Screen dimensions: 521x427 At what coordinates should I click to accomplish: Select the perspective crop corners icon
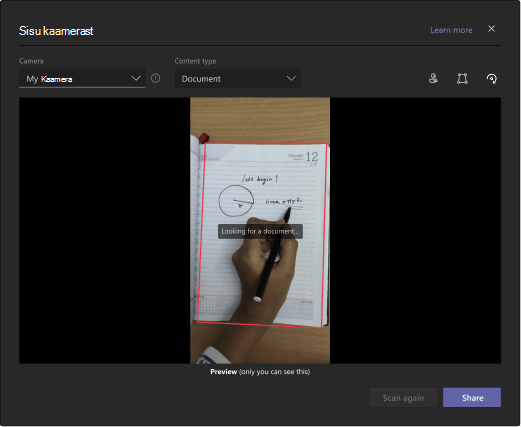[462, 79]
